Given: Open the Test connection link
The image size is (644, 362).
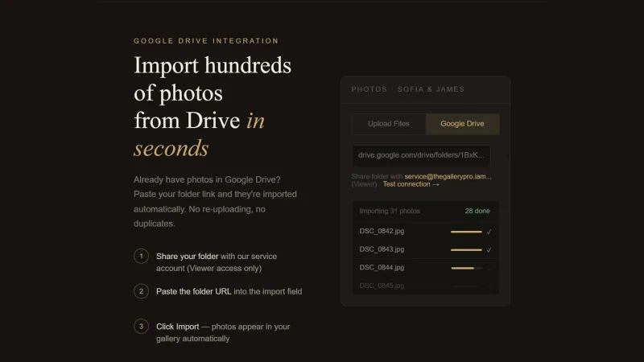Looking at the screenshot, I should [x=411, y=184].
